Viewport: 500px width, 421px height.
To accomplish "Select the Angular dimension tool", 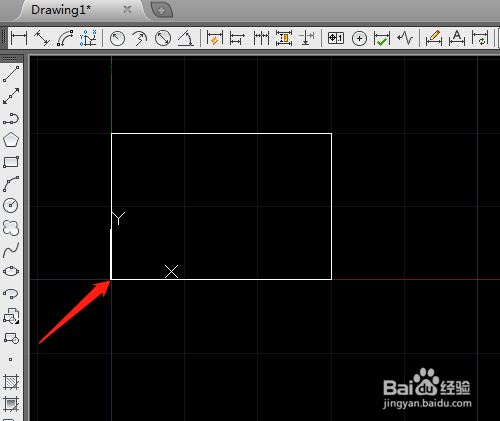I will pyautogui.click(x=186, y=38).
